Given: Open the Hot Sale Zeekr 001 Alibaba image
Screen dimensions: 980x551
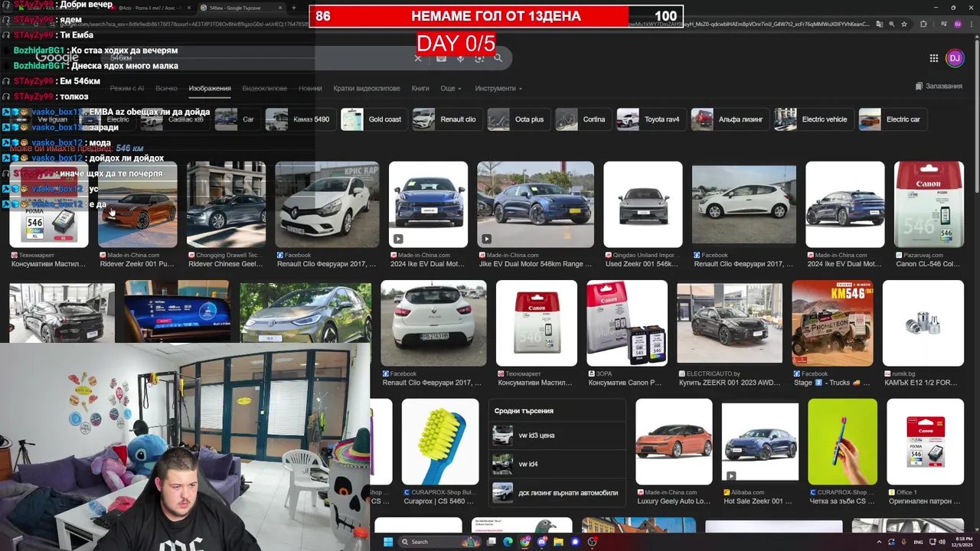Looking at the screenshot, I should 760,442.
